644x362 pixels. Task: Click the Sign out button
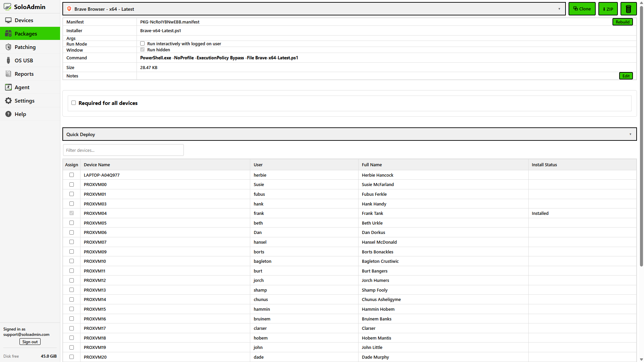pos(30,342)
